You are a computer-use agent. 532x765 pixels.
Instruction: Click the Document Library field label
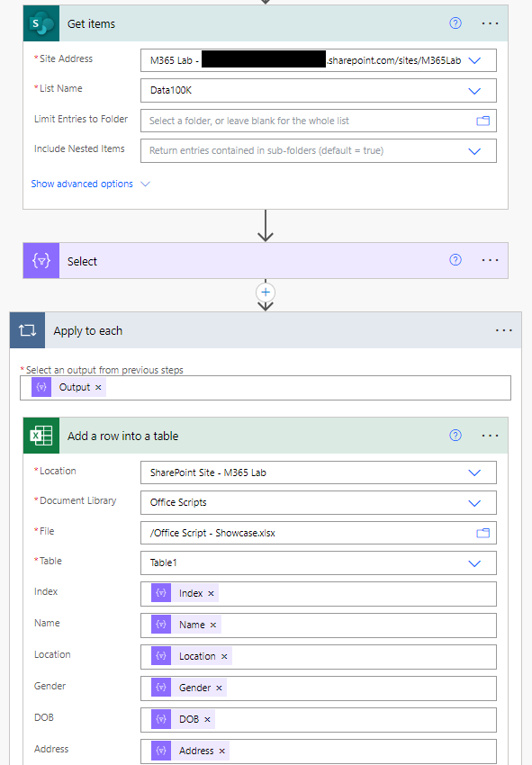(78, 500)
